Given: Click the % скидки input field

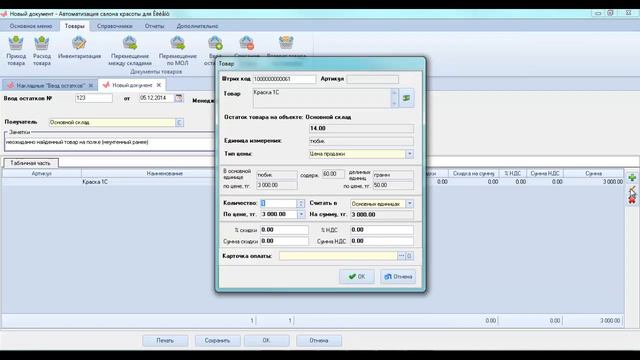Looking at the screenshot, I should point(284,230).
